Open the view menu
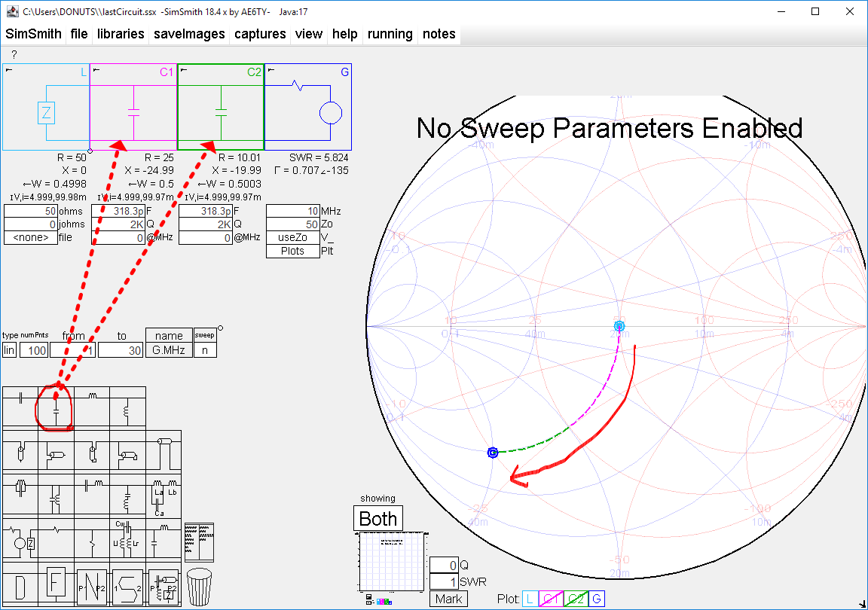Image resolution: width=868 pixels, height=610 pixels. [309, 34]
